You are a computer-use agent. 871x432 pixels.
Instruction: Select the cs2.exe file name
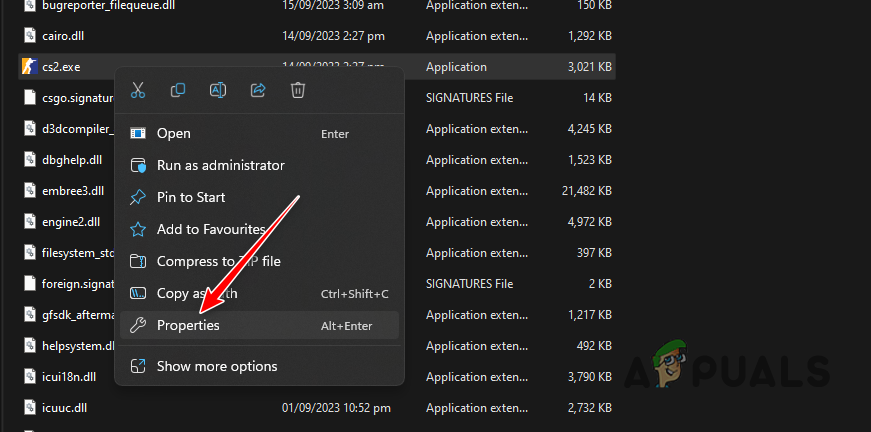(x=61, y=67)
